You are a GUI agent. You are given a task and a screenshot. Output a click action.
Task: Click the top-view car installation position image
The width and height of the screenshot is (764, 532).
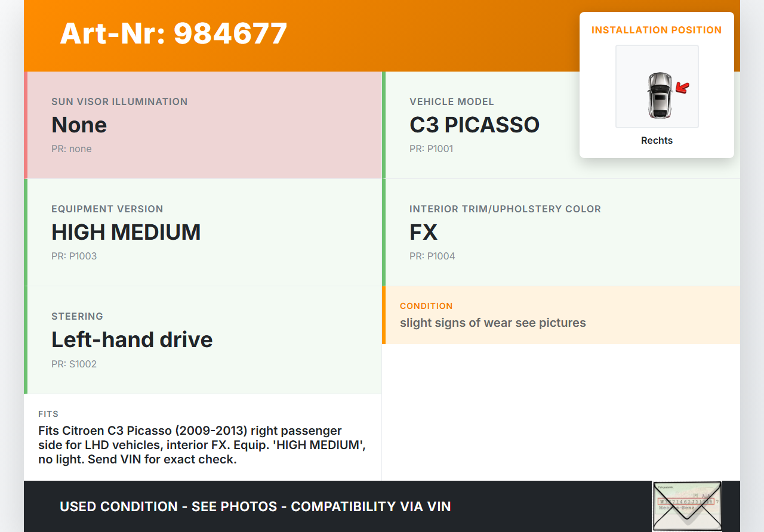click(x=659, y=95)
